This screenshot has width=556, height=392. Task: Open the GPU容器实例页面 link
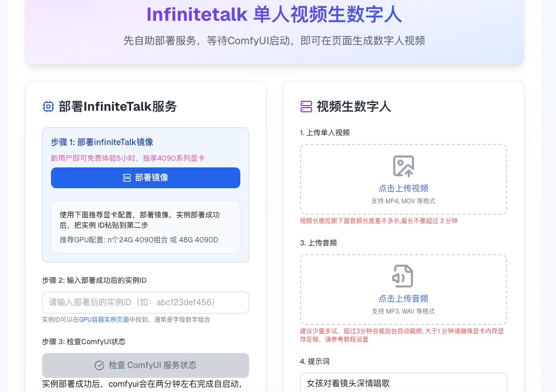tap(104, 320)
